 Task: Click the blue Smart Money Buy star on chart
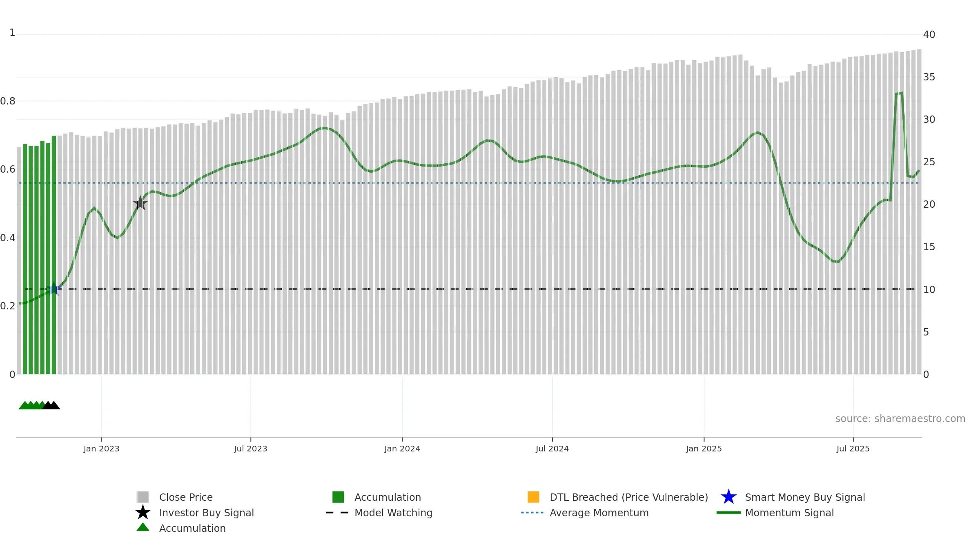[53, 289]
